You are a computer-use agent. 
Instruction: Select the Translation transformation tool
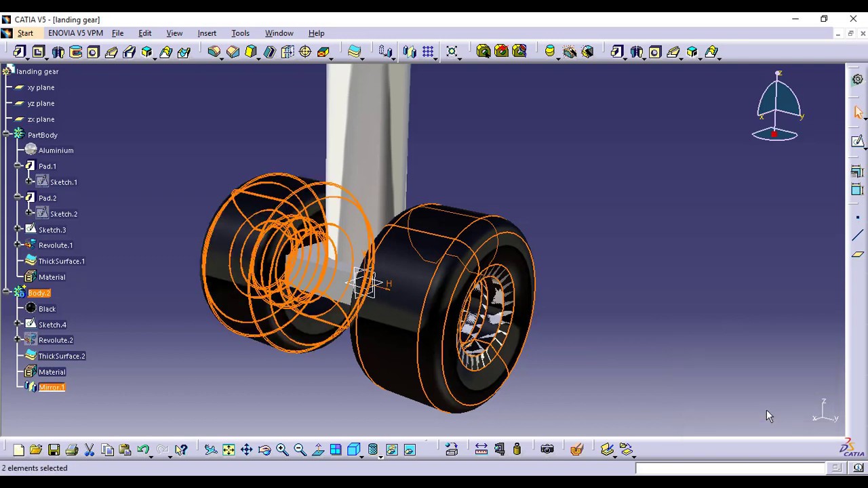[x=386, y=52]
